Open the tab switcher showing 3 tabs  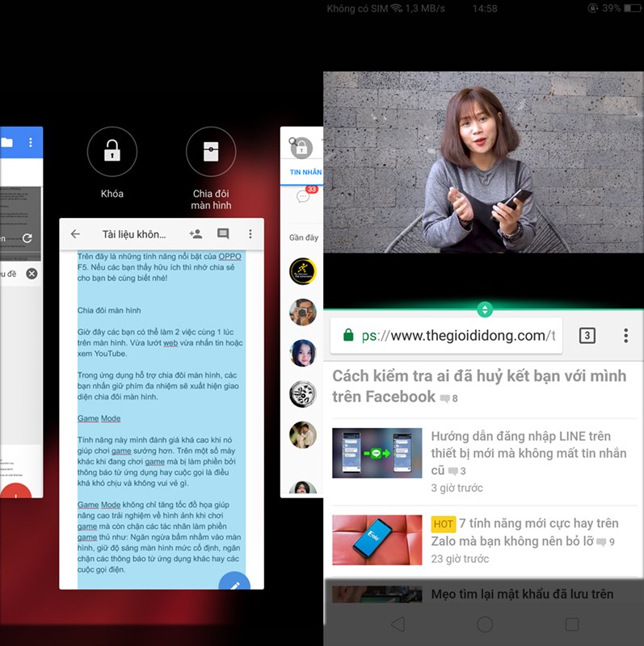(x=587, y=335)
